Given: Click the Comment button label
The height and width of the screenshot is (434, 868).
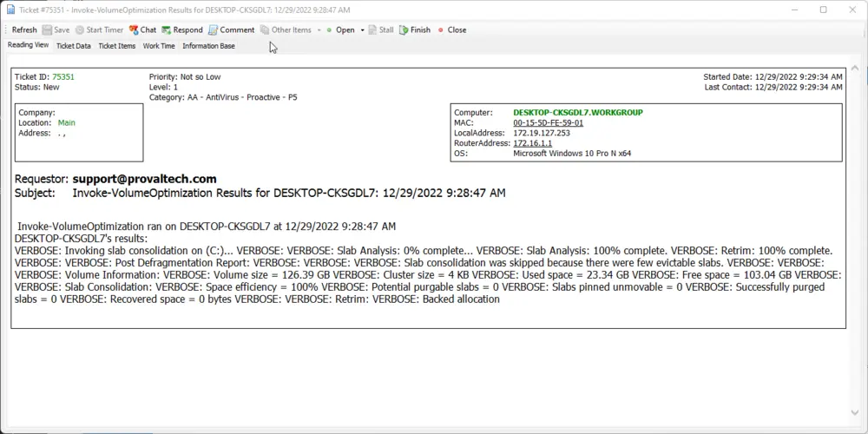Looking at the screenshot, I should point(237,30).
